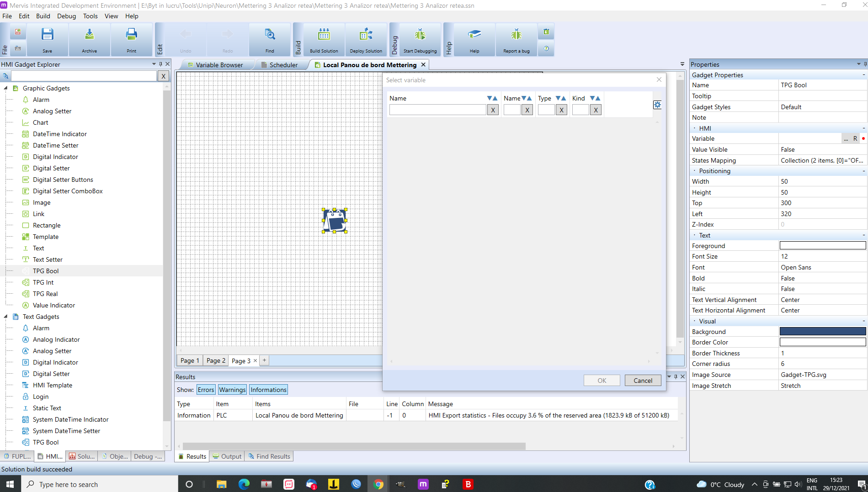Screen dimensions: 868x492
Task: Open the Debug menu
Action: click(x=66, y=16)
